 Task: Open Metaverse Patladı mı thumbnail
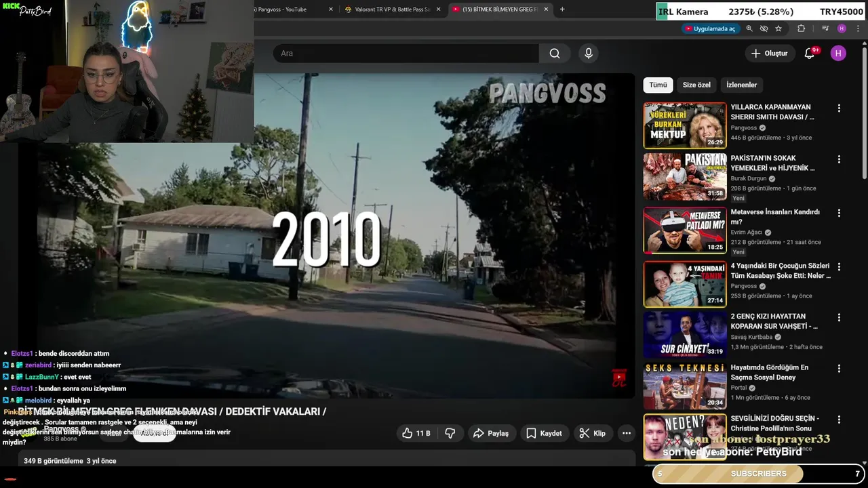(x=685, y=230)
